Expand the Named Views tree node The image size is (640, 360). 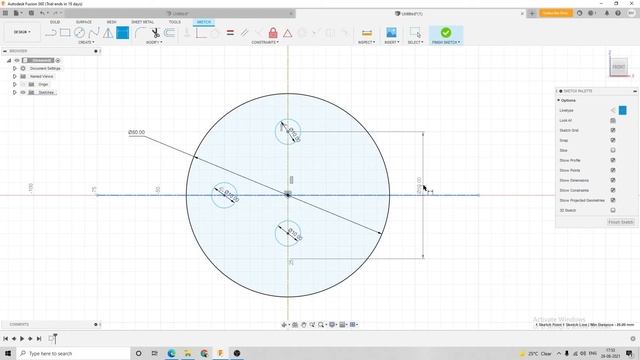tap(15, 76)
